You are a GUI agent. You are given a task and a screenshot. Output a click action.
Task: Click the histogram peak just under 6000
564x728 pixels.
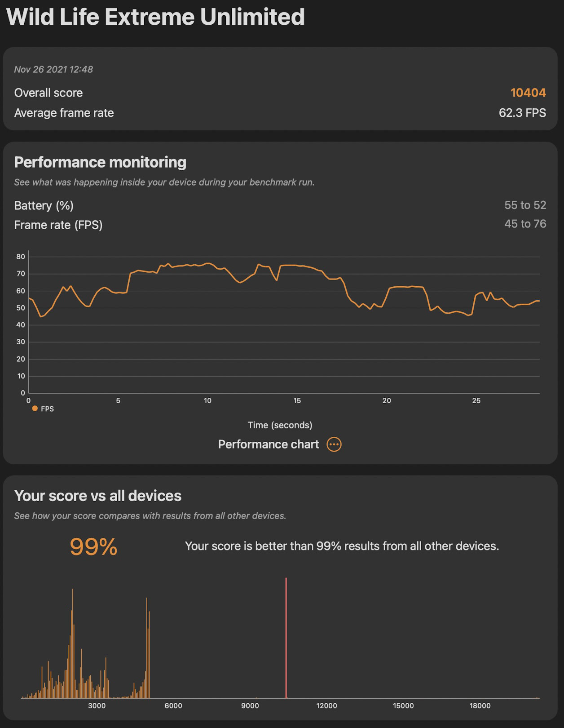(147, 647)
